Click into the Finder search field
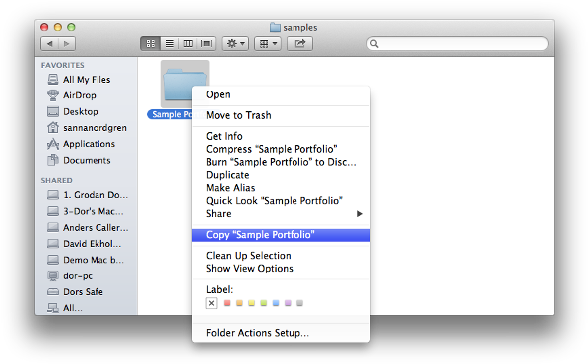This screenshot has width=588, height=364. 458,44
